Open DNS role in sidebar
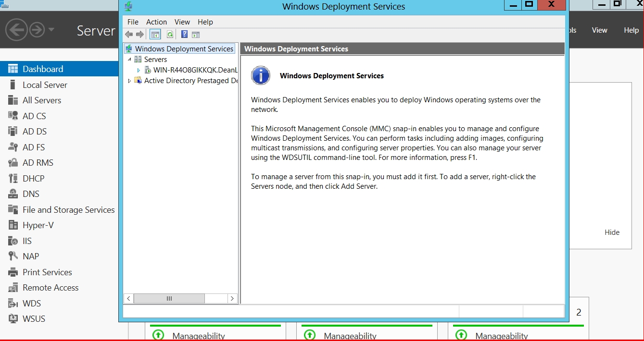The image size is (644, 341). [x=59, y=194]
